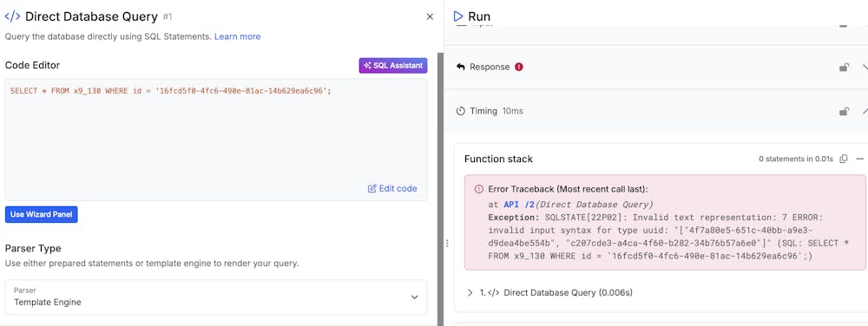Expand the Direct Database Query step chevron
This screenshot has width=868, height=326.
pos(470,292)
